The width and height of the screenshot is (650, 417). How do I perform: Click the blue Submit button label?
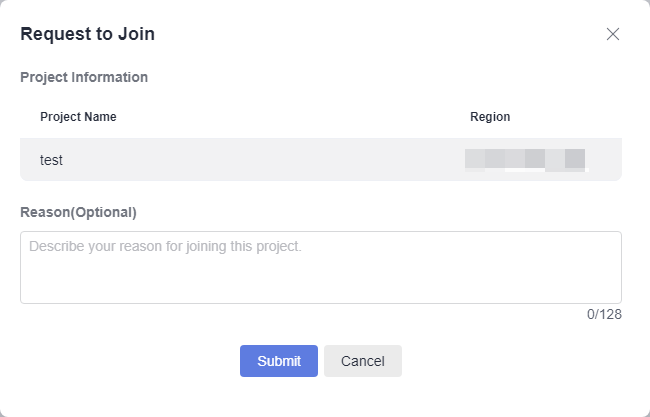(279, 361)
